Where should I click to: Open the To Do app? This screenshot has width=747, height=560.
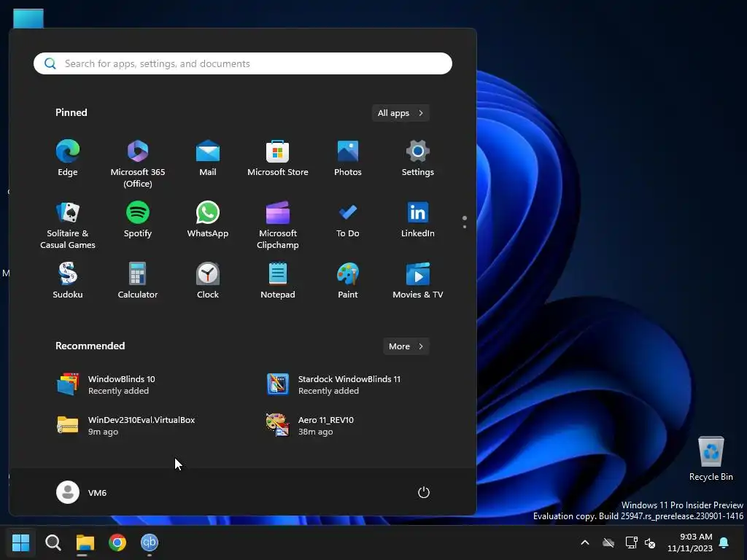point(348,220)
